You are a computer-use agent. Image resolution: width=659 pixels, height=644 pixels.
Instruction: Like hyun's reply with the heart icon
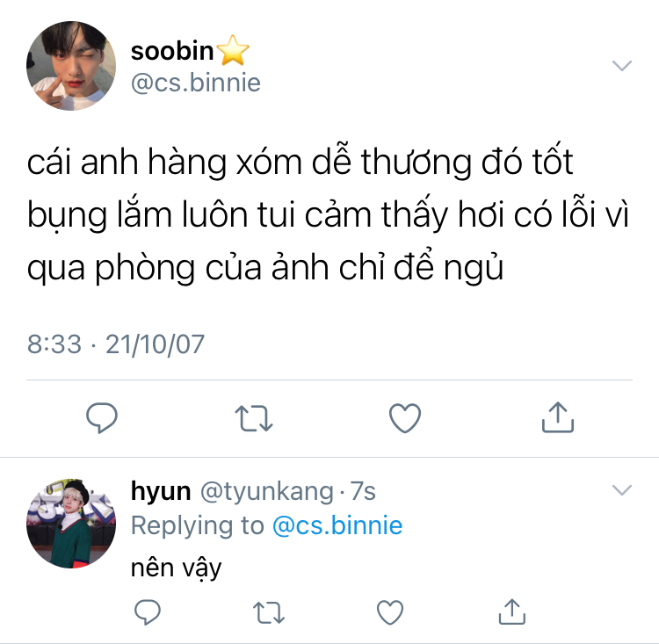tap(390, 612)
